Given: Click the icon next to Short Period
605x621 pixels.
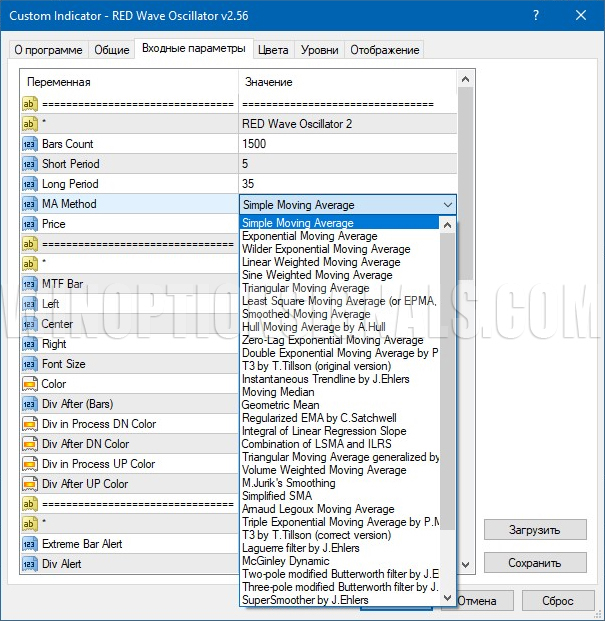Looking at the screenshot, I should 29,164.
